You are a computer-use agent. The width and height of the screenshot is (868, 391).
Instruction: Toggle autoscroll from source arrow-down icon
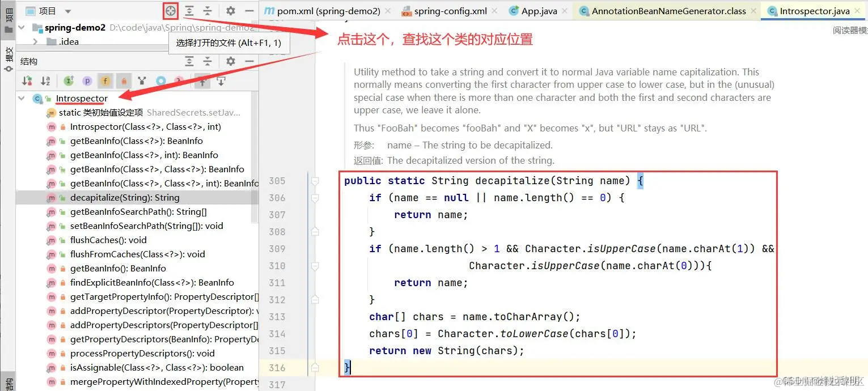[221, 81]
